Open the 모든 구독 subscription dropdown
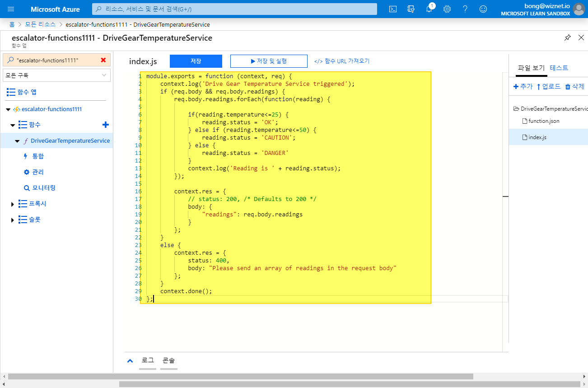Screen dimensions: 588x388 (x=56, y=75)
